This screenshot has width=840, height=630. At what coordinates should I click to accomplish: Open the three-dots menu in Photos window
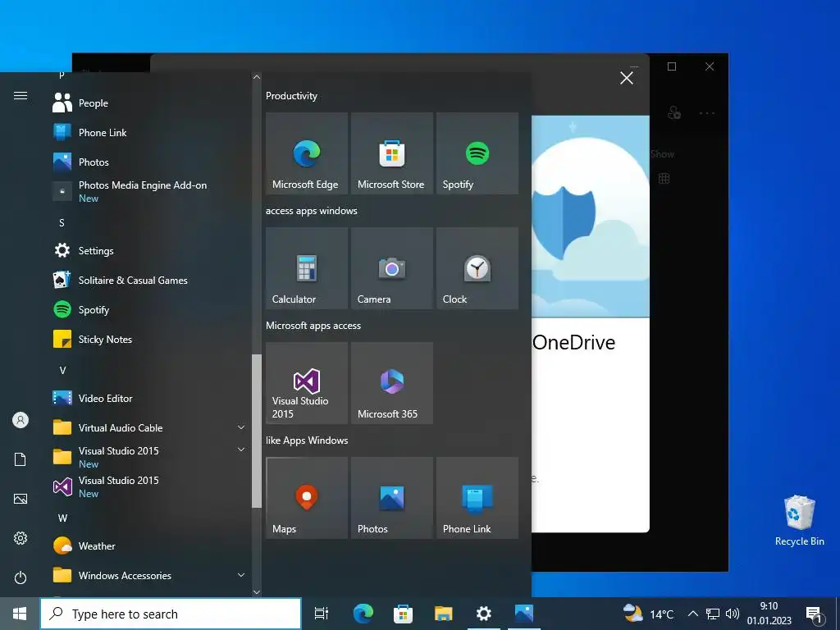click(x=706, y=113)
